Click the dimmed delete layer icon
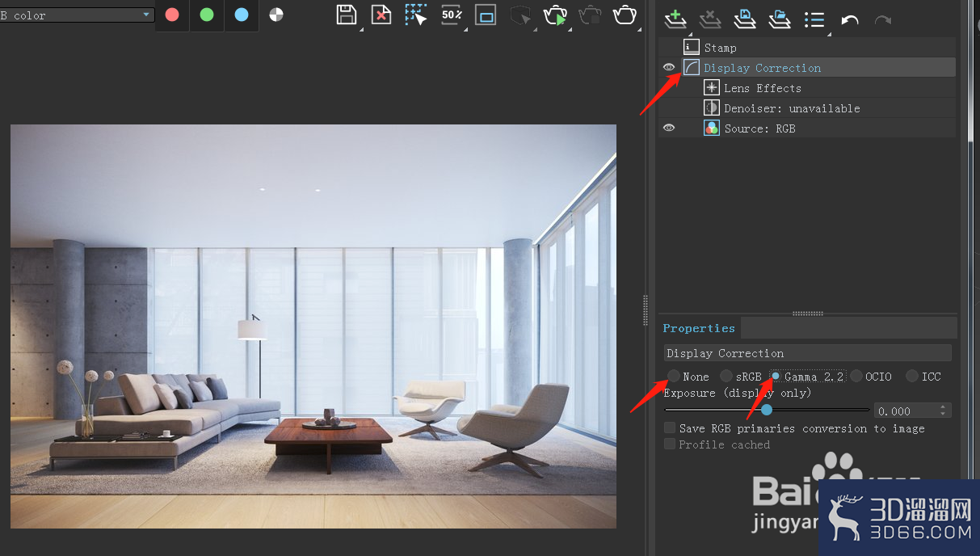 pos(709,19)
